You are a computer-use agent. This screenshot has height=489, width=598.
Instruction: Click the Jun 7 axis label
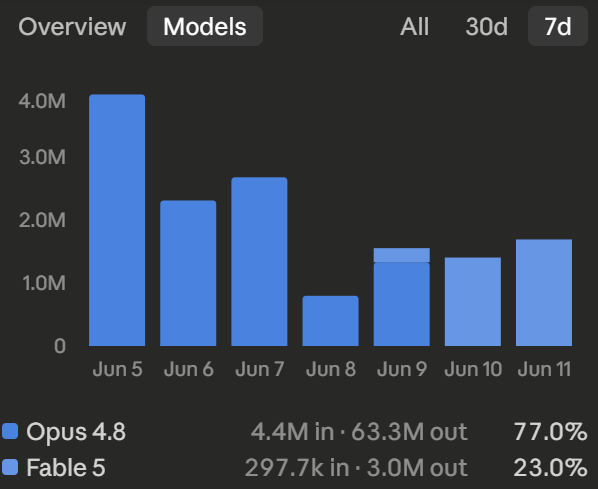[259, 369]
